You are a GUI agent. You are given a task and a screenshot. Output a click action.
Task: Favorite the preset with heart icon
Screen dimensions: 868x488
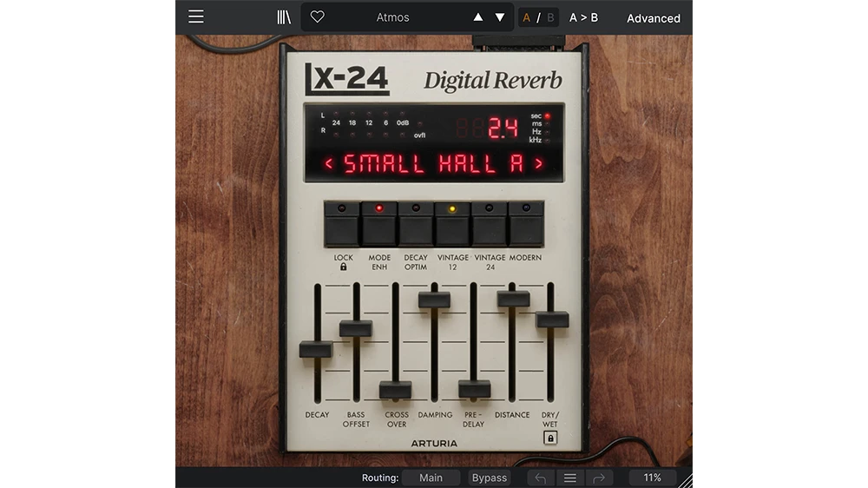(x=318, y=17)
